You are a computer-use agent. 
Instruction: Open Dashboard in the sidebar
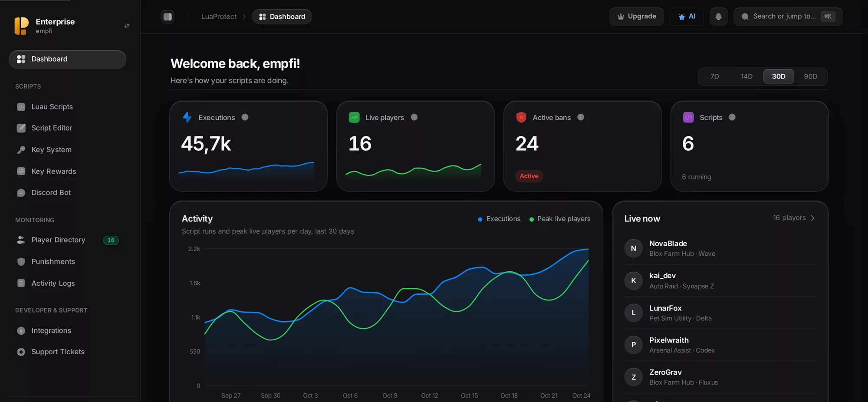tap(67, 59)
